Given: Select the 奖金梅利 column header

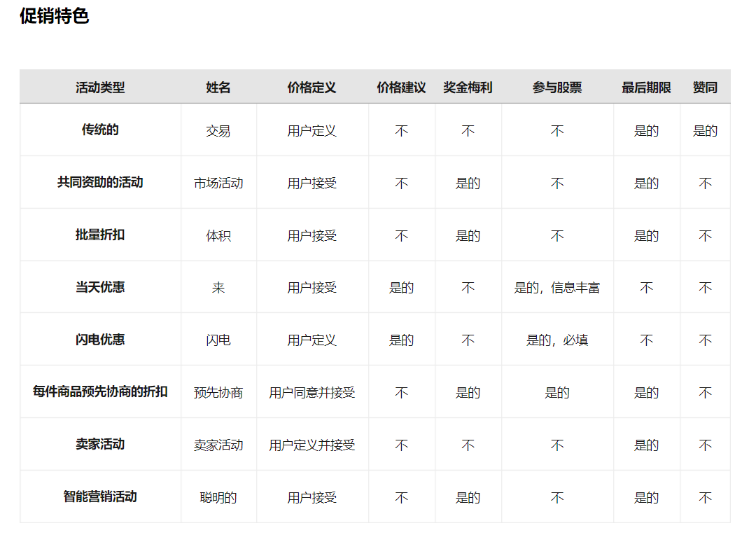Looking at the screenshot, I should 468,88.
